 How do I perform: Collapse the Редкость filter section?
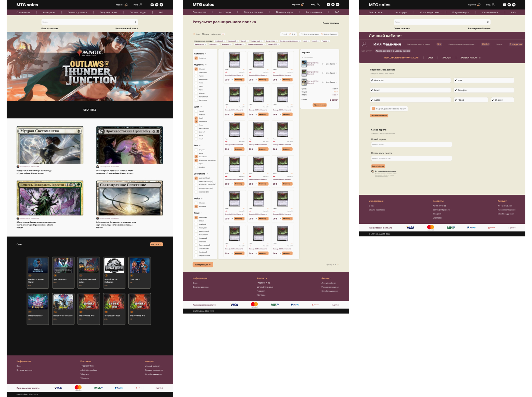(206, 65)
